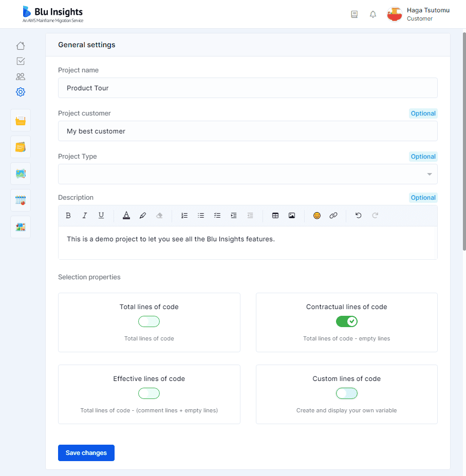Click the Project name input field
The height and width of the screenshot is (476, 466).
pos(248,88)
